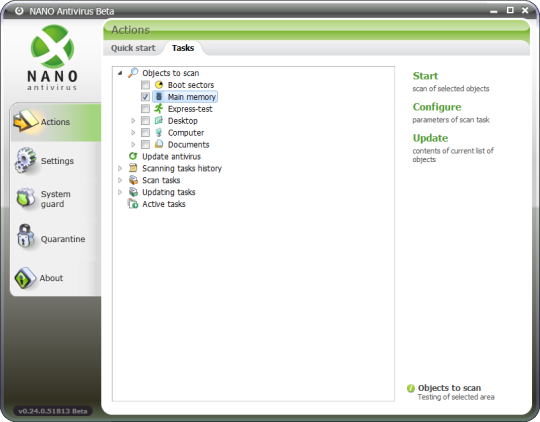This screenshot has height=422, width=540.
Task: Tick the Documents checkbox
Action: [145, 144]
